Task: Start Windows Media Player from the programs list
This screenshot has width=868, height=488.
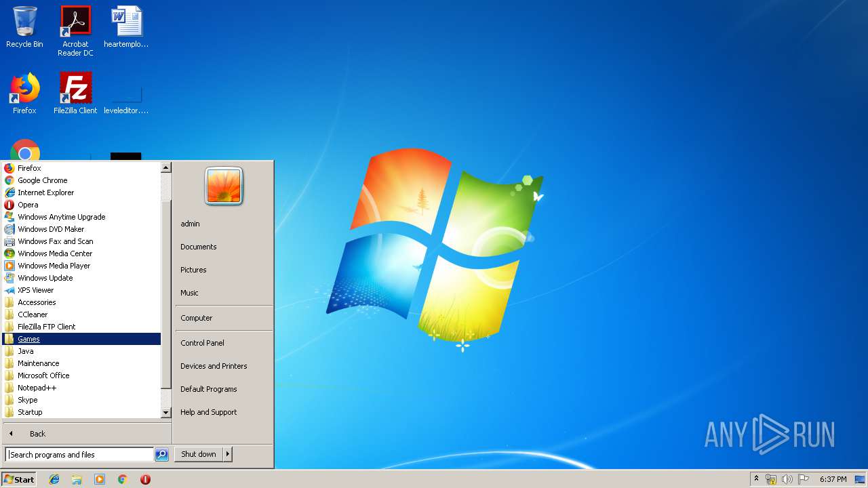Action: 81,266
